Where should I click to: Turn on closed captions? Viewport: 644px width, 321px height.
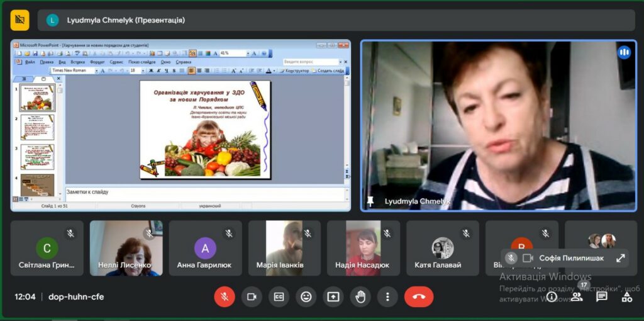279,296
